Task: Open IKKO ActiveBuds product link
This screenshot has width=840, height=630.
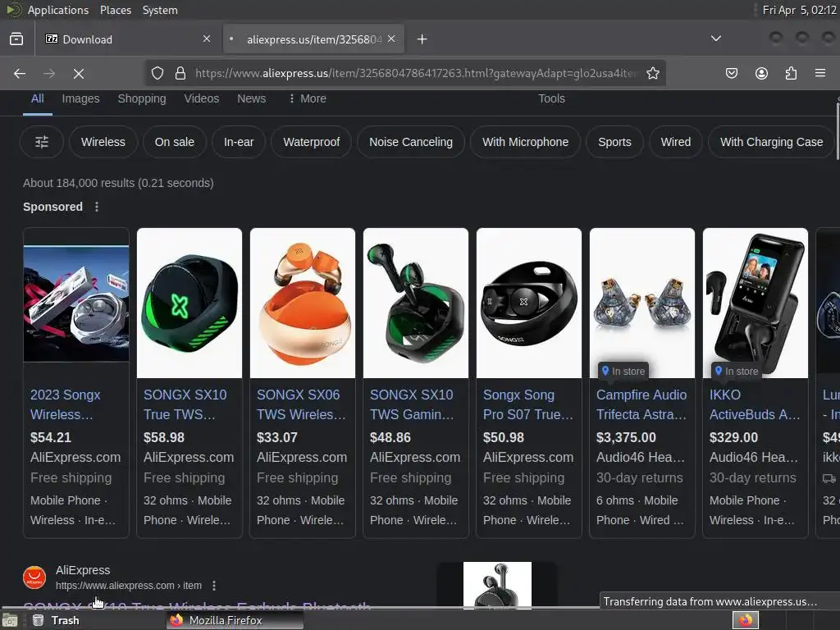Action: (755, 404)
